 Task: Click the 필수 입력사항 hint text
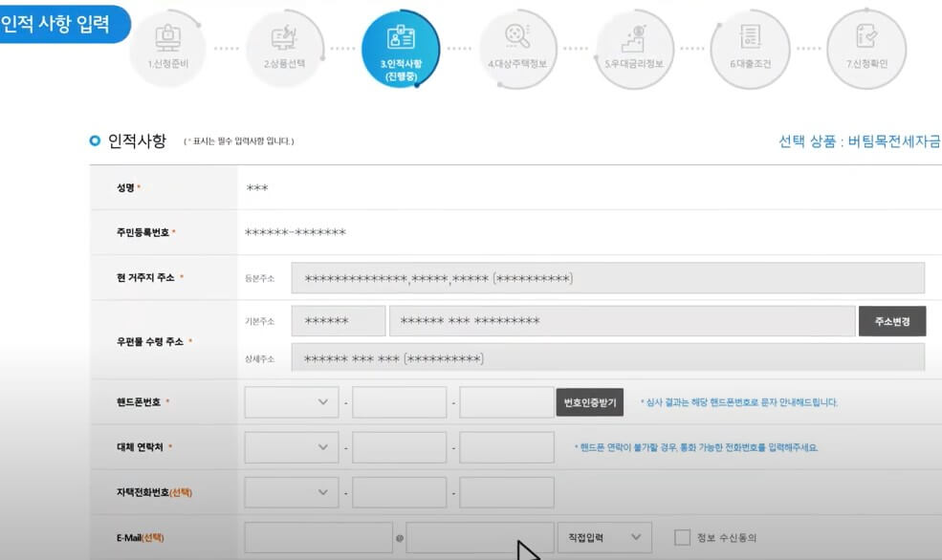[238, 141]
